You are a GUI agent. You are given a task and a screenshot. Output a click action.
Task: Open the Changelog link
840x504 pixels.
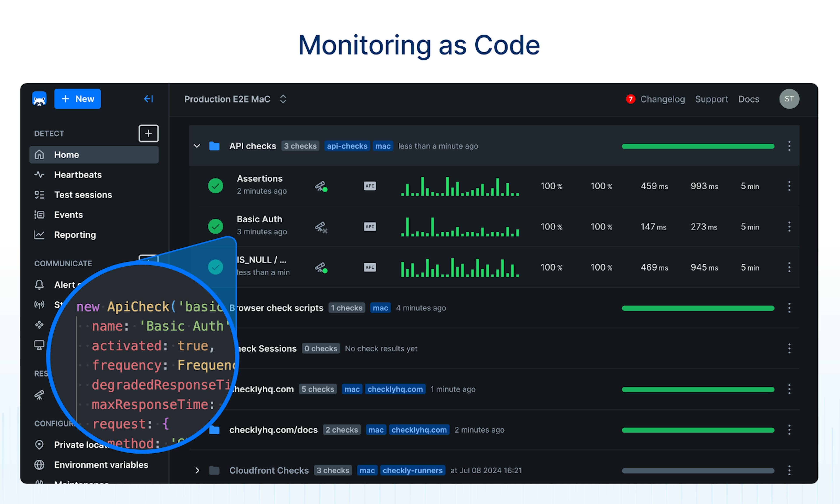662,99
